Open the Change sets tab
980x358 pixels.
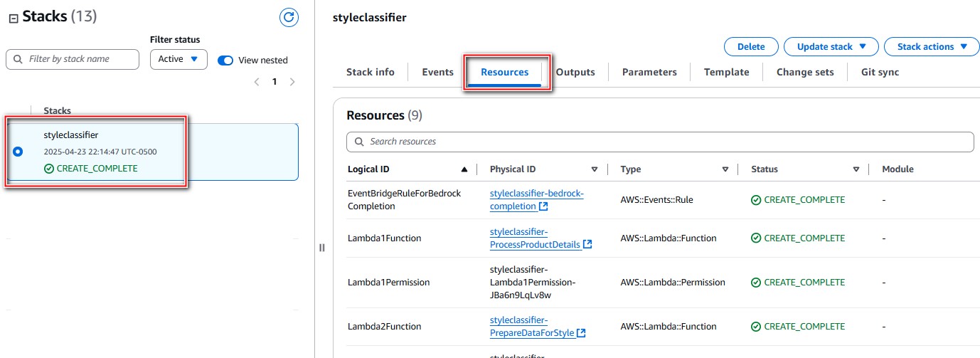pyautogui.click(x=805, y=72)
